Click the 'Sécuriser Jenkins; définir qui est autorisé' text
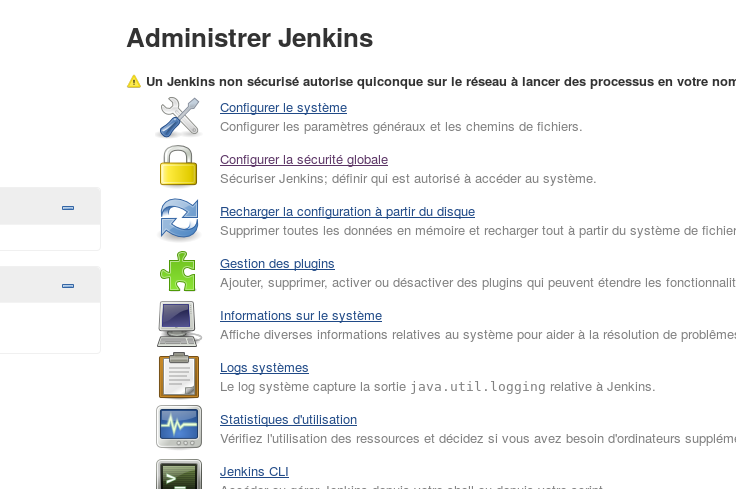The width and height of the screenshot is (736, 489). pyautogui.click(x=408, y=179)
